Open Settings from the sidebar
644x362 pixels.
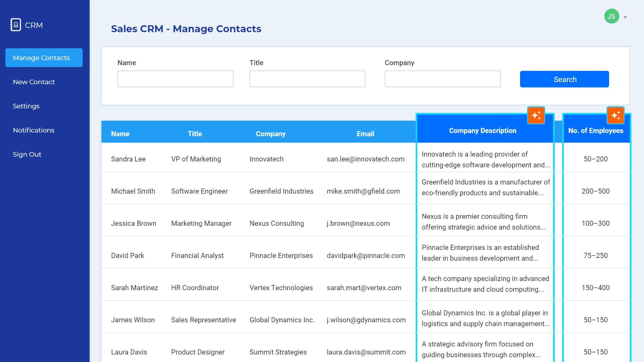click(26, 106)
